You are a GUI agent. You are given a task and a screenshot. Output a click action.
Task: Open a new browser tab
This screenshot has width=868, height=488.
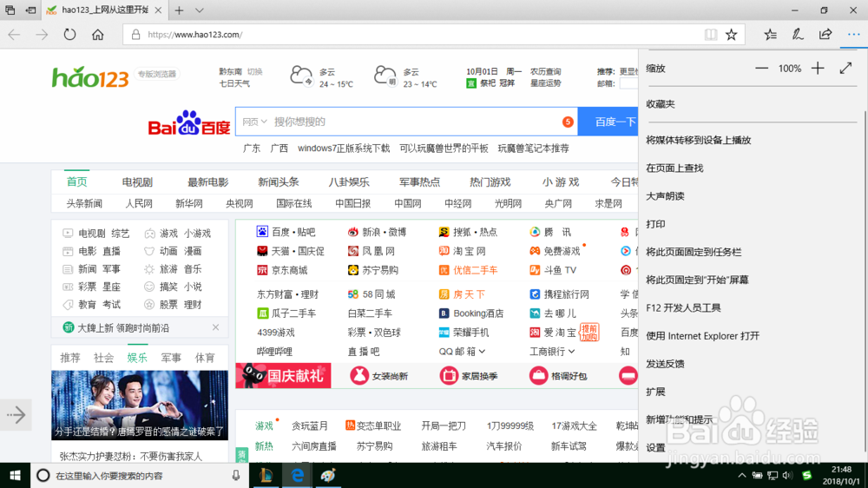tap(179, 10)
